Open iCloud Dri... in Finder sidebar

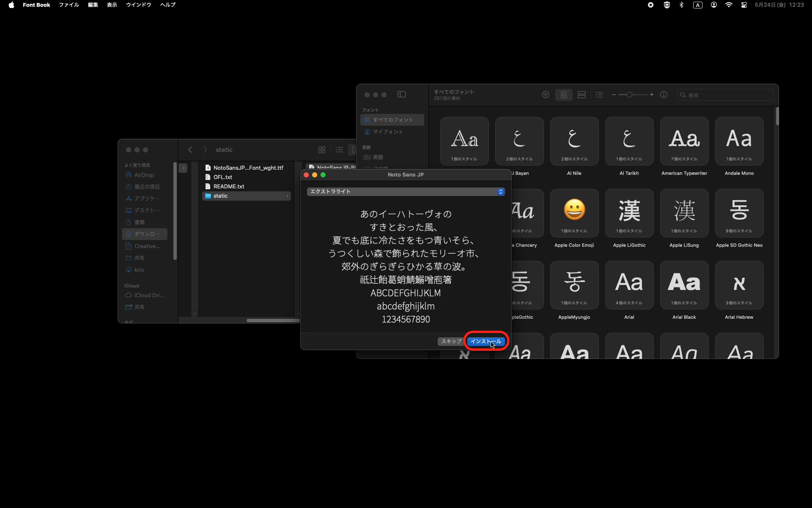tap(145, 295)
